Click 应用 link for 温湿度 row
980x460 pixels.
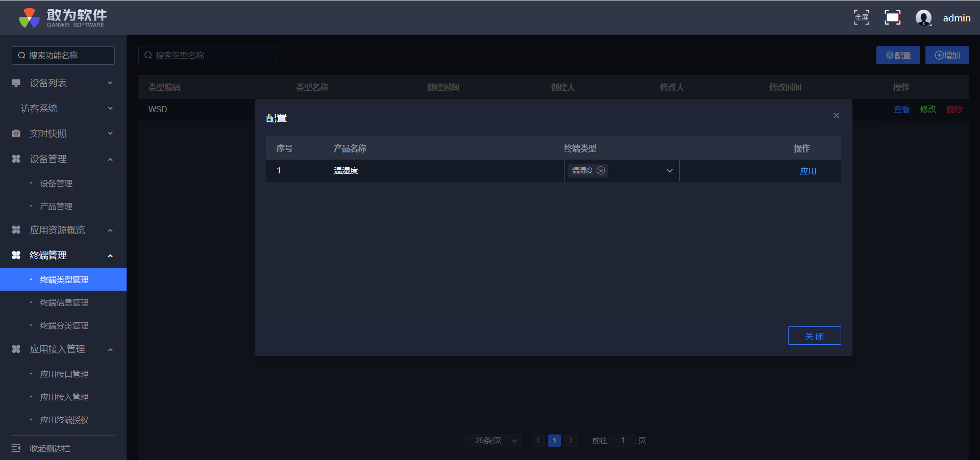pos(807,171)
